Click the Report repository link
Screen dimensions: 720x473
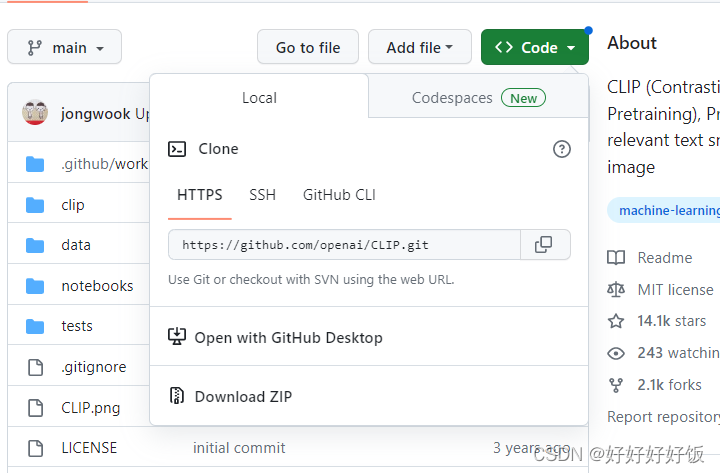tap(664, 417)
